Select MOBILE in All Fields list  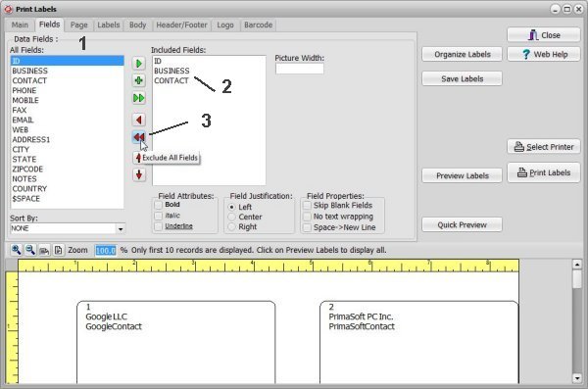(x=67, y=100)
